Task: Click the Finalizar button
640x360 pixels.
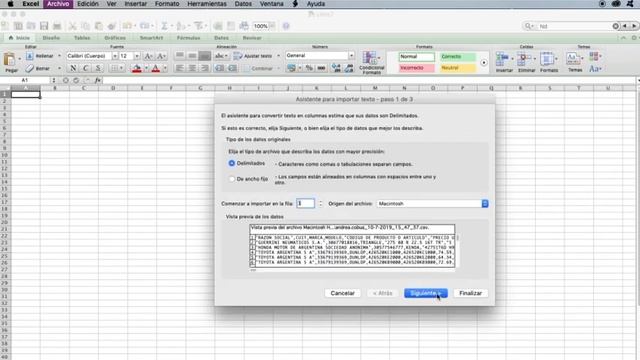Action: point(470,293)
